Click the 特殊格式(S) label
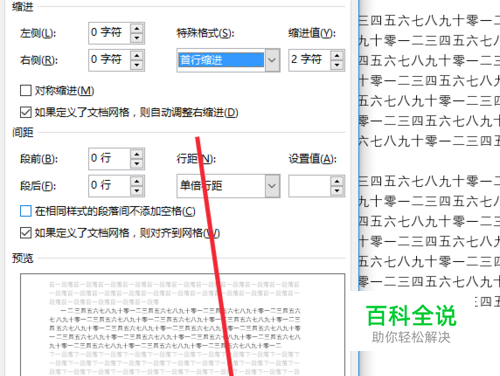This screenshot has width=500, height=376. tap(205, 33)
